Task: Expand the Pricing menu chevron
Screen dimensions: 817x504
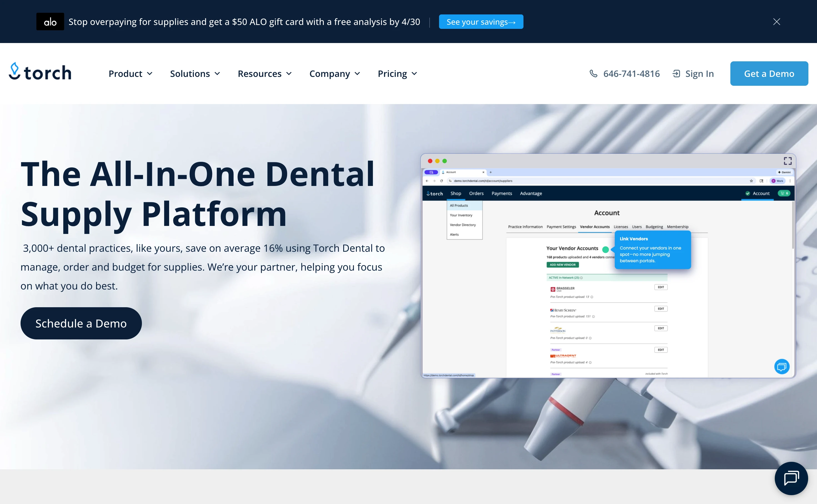Action: click(415, 74)
